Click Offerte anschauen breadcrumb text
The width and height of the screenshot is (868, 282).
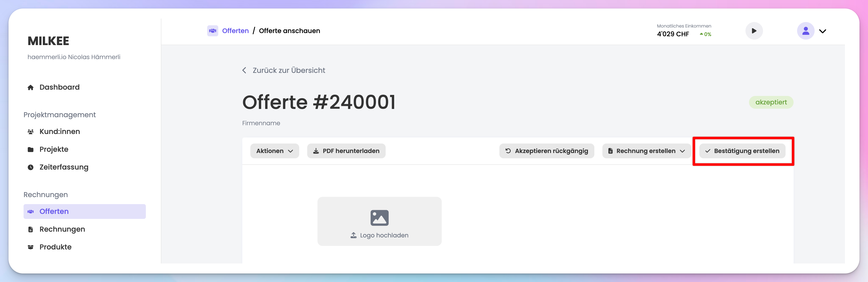(x=289, y=31)
